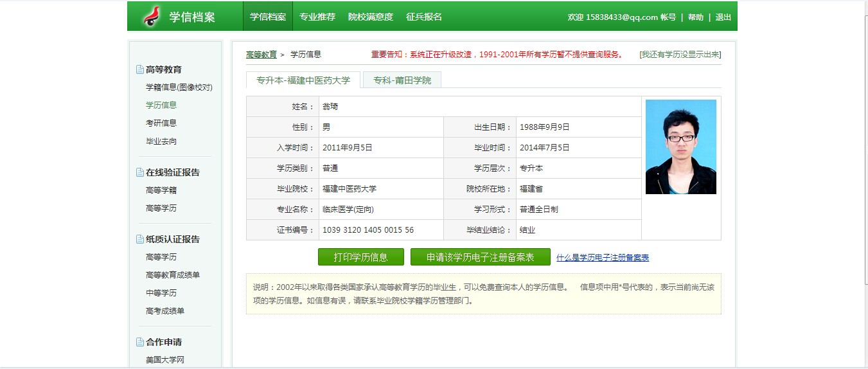Screen dimensions: 868x369
Task: Click gender value 男
Action: (326, 127)
